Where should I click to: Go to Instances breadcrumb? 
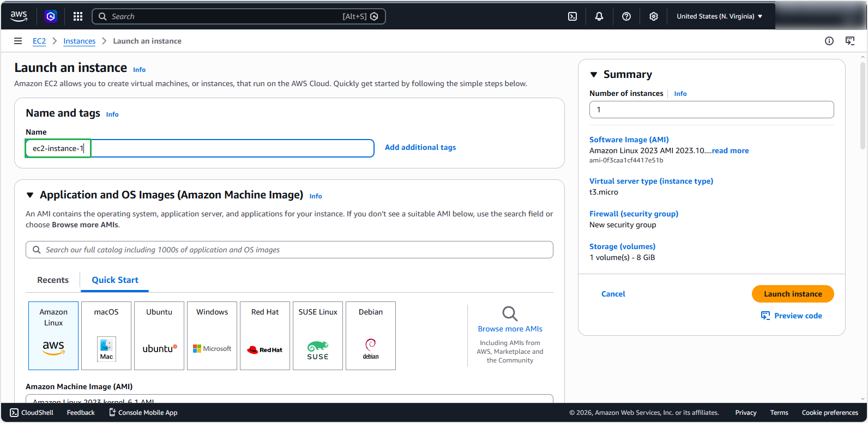[79, 41]
